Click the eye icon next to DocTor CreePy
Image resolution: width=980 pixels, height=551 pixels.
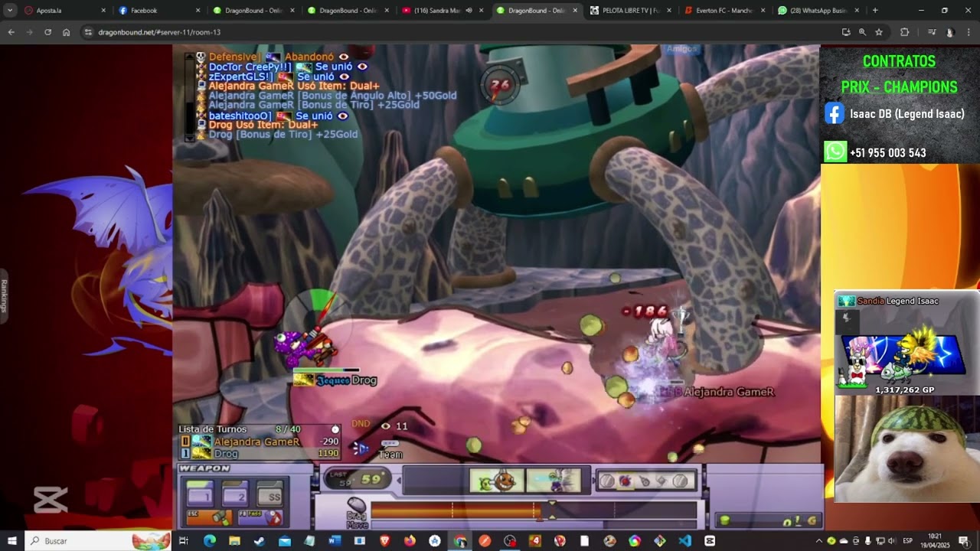[362, 67]
